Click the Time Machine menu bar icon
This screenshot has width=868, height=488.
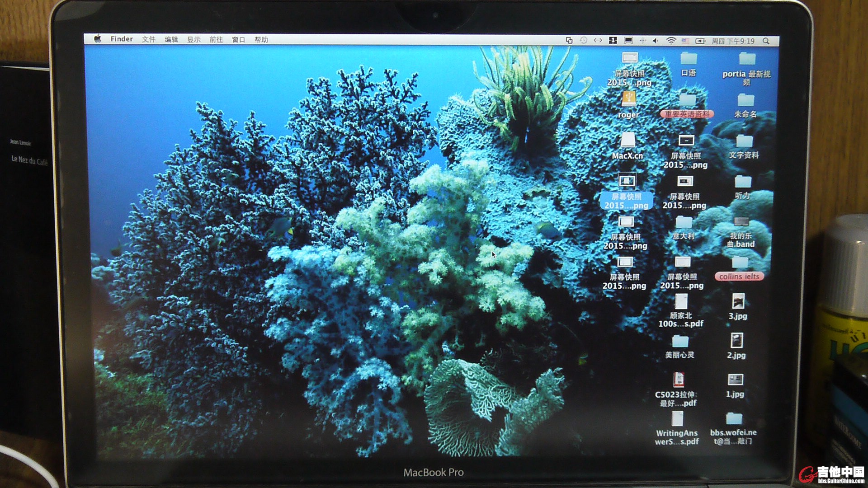click(x=584, y=40)
